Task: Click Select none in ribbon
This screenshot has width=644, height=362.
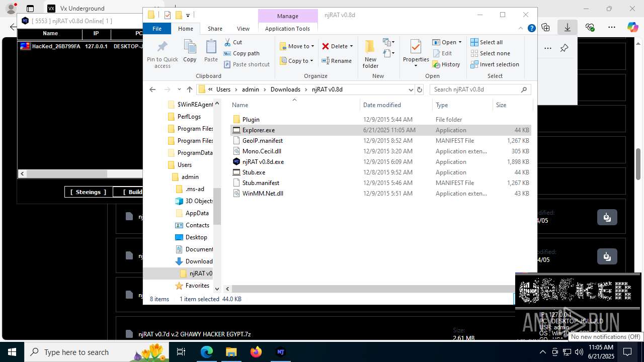Action: point(490,53)
